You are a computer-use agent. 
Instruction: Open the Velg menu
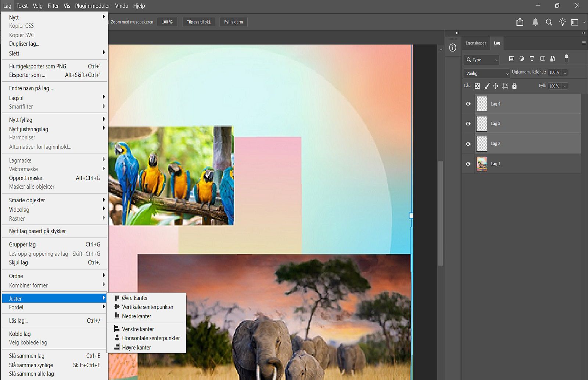coord(38,6)
